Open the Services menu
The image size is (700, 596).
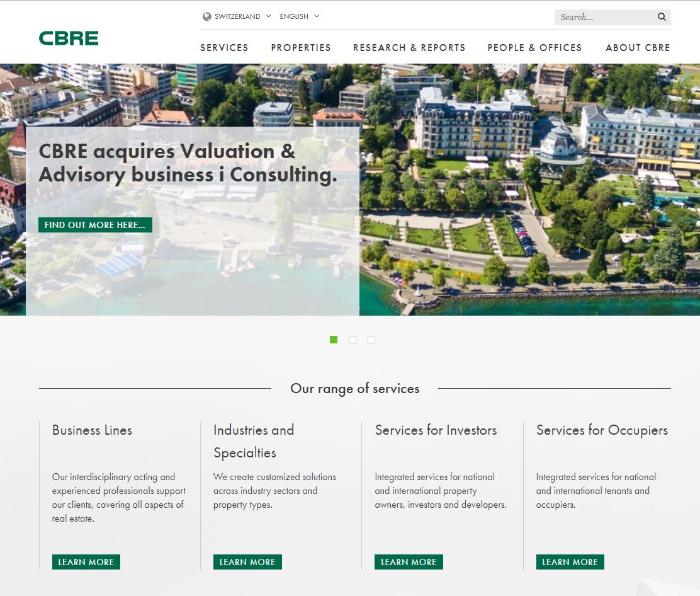coord(224,48)
